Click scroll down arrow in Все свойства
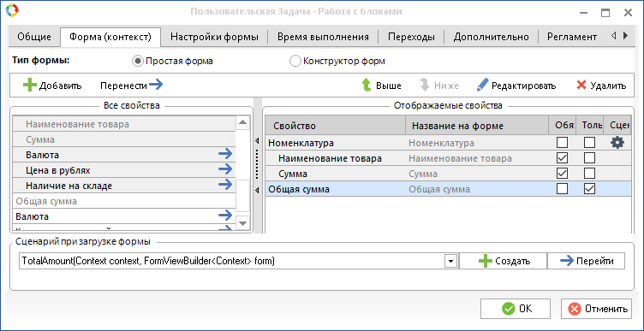The image size is (644, 331). coord(242,223)
